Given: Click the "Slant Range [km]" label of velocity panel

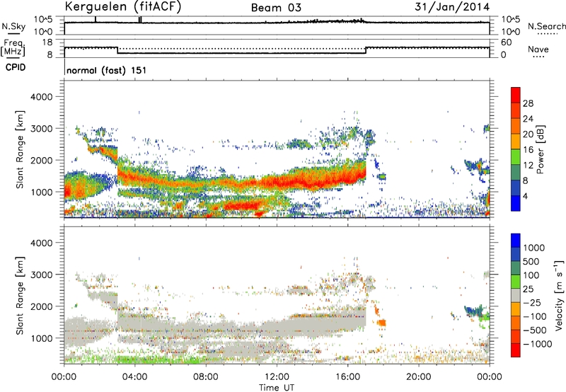Looking at the screenshot, I should tap(20, 296).
